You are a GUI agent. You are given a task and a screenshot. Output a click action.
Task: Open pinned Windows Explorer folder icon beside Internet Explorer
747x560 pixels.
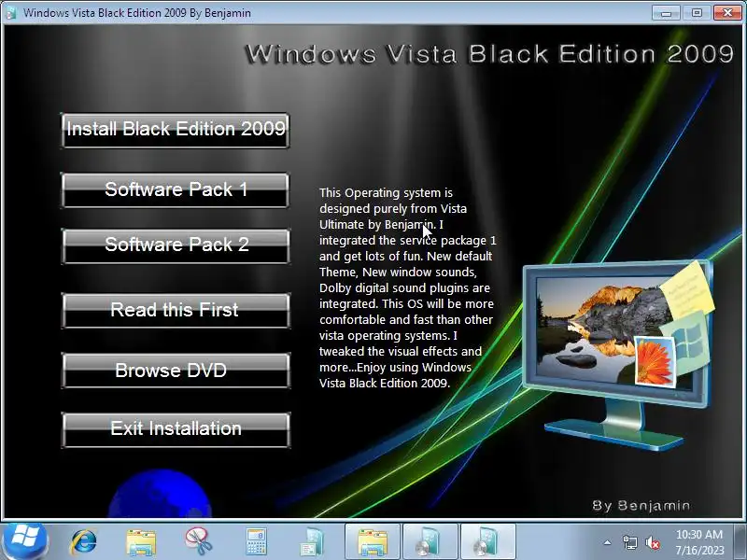click(141, 542)
